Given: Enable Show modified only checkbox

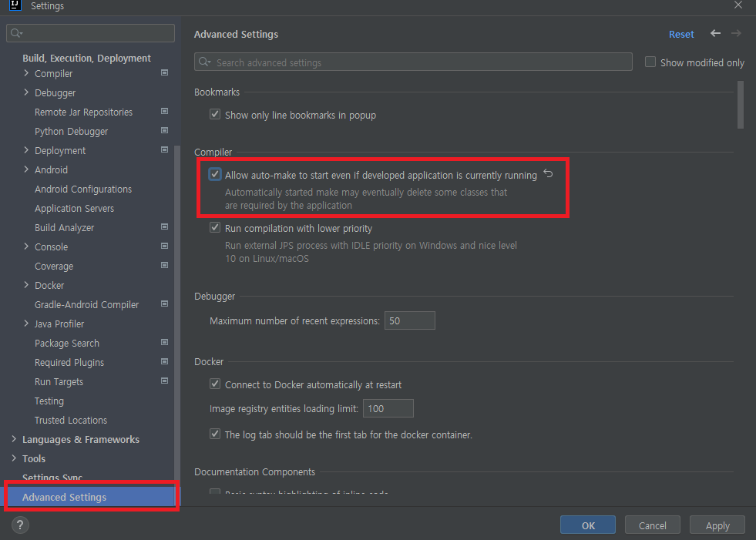Looking at the screenshot, I should click(650, 62).
